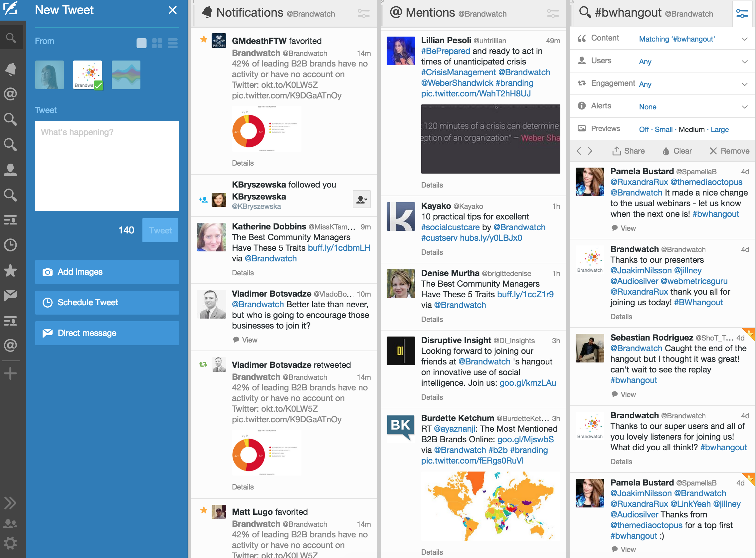Open the Messages envelope icon in sidebar
Image resolution: width=756 pixels, height=558 pixels.
10,295
